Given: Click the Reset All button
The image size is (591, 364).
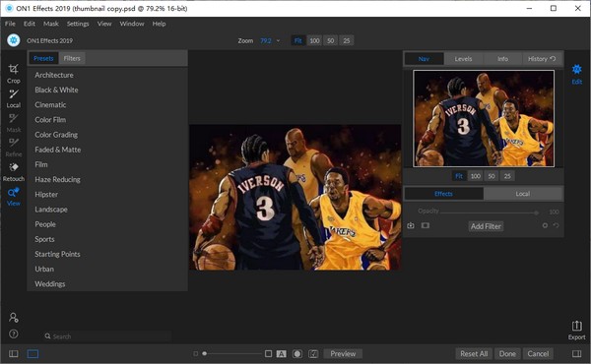Looking at the screenshot, I should coord(474,354).
